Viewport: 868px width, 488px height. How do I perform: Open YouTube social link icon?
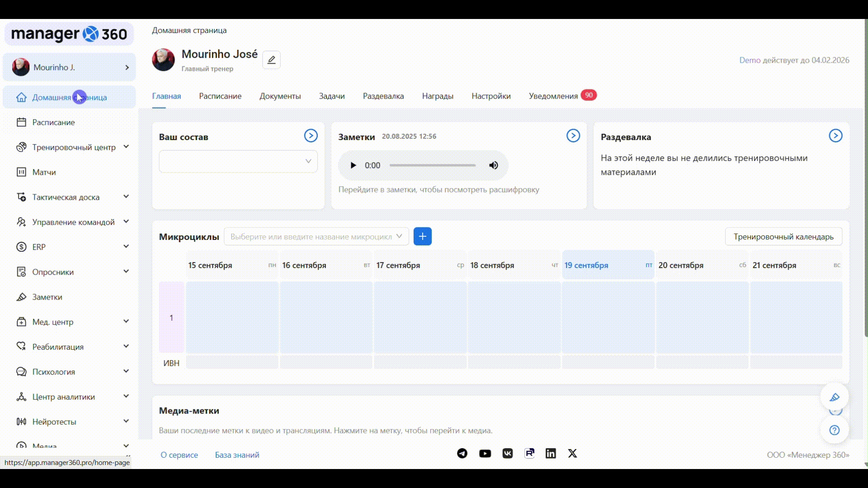click(x=485, y=453)
